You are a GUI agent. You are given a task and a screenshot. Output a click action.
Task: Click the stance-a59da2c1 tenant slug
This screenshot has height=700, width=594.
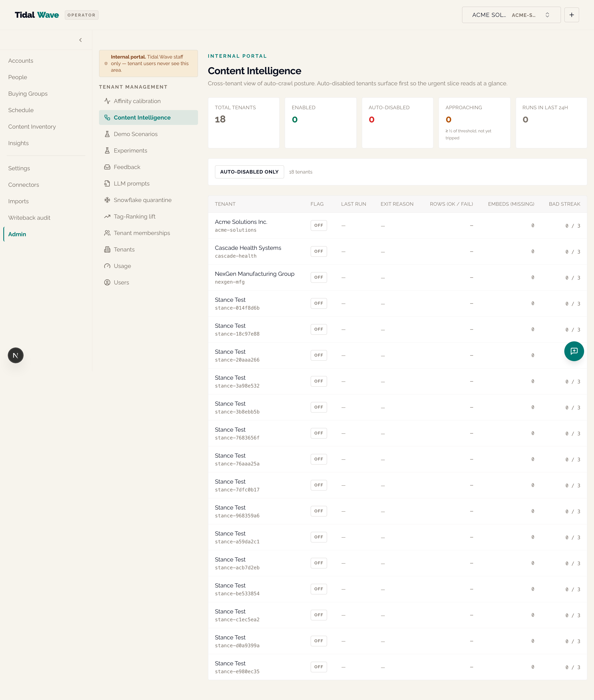click(237, 541)
